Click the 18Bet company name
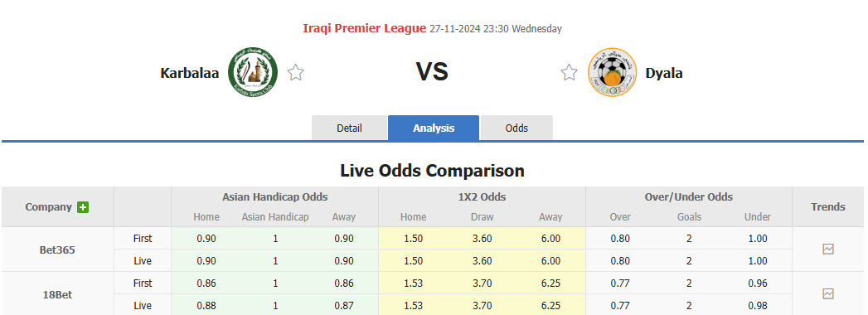The width and height of the screenshot is (868, 315). pyautogui.click(x=57, y=294)
